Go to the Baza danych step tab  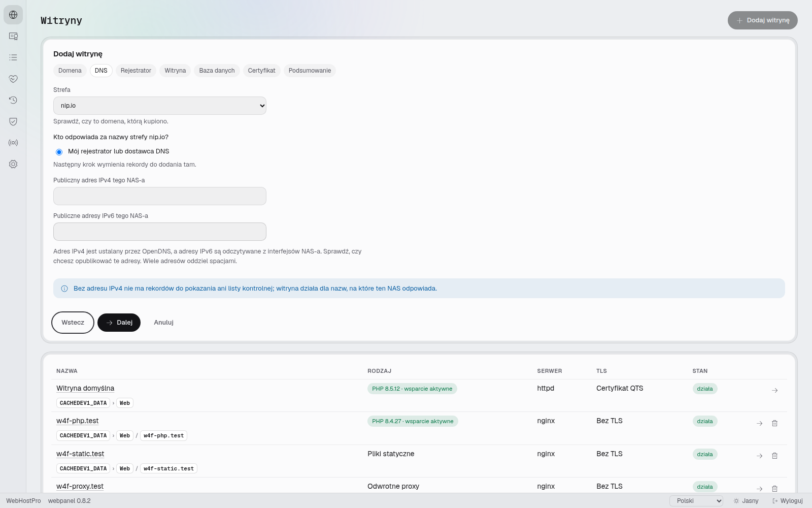click(x=217, y=71)
